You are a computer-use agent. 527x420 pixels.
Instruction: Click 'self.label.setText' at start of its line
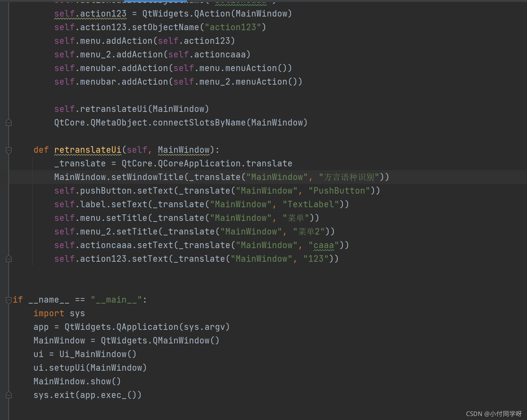point(100,204)
